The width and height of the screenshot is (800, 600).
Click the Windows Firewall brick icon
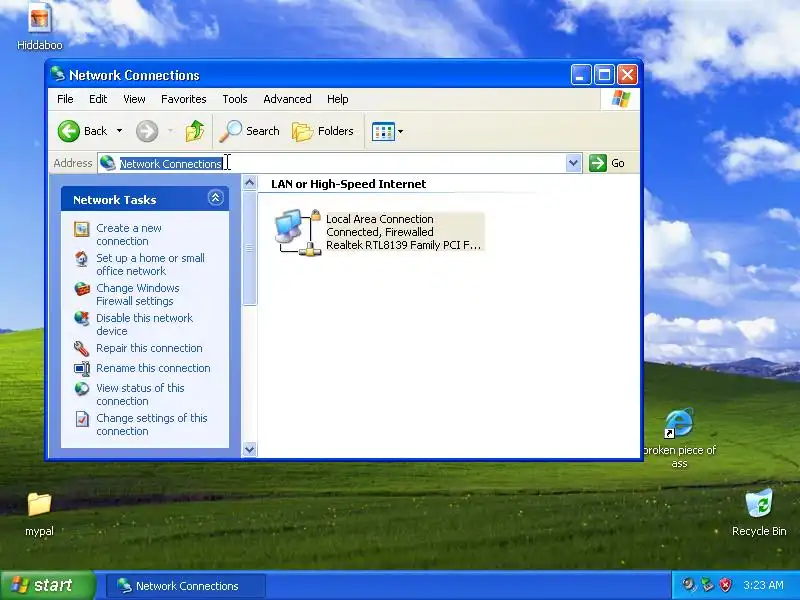coord(82,289)
